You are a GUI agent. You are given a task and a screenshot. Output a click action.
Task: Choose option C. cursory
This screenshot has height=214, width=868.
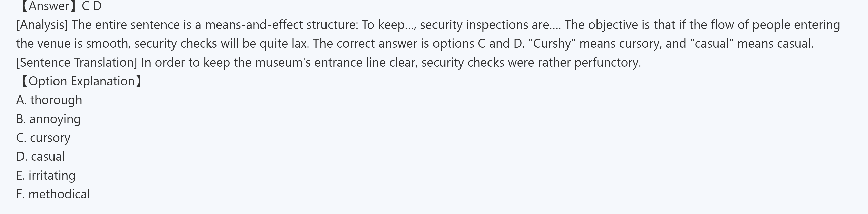pos(43,138)
